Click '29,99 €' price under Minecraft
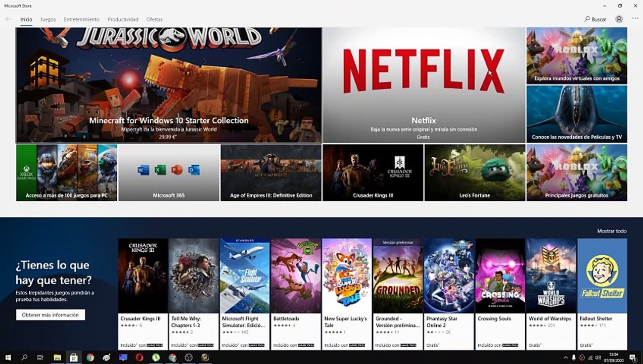Image resolution: width=643 pixels, height=364 pixels. 167,137
